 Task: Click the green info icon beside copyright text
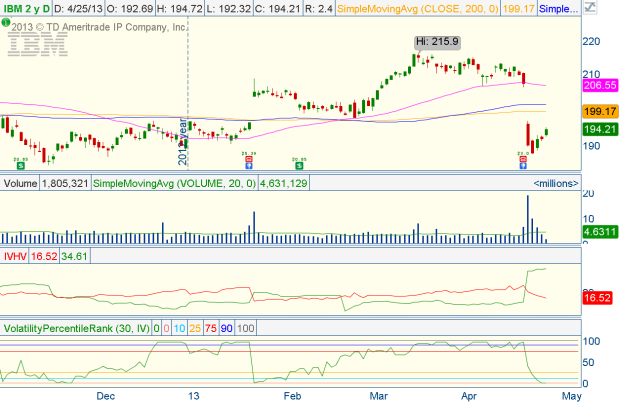click(x=6, y=23)
